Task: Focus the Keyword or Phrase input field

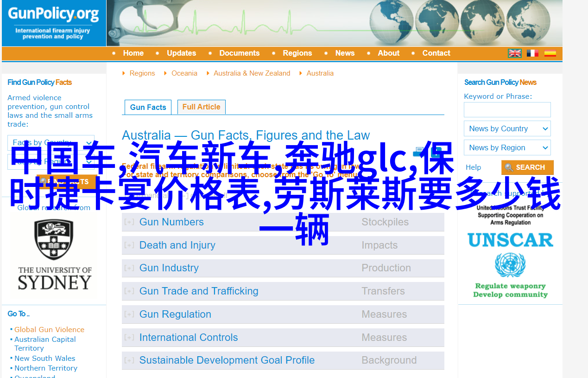Action: [x=507, y=110]
